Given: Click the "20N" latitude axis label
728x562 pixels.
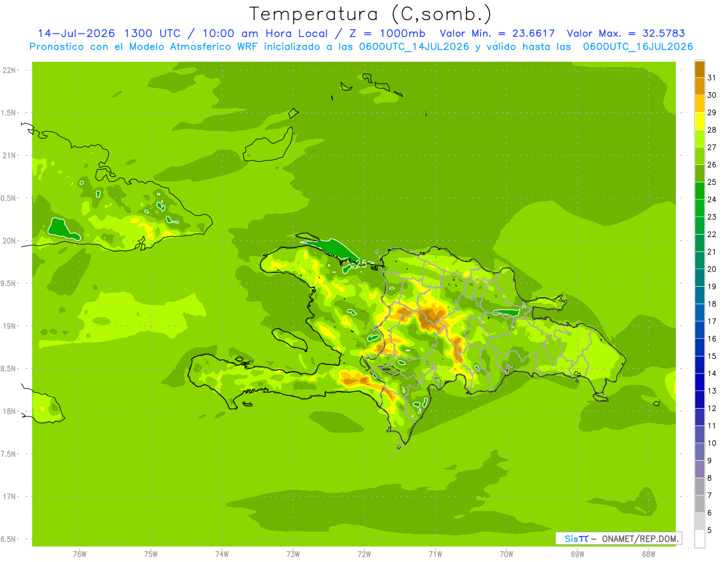Looking at the screenshot, I should 10,241.
